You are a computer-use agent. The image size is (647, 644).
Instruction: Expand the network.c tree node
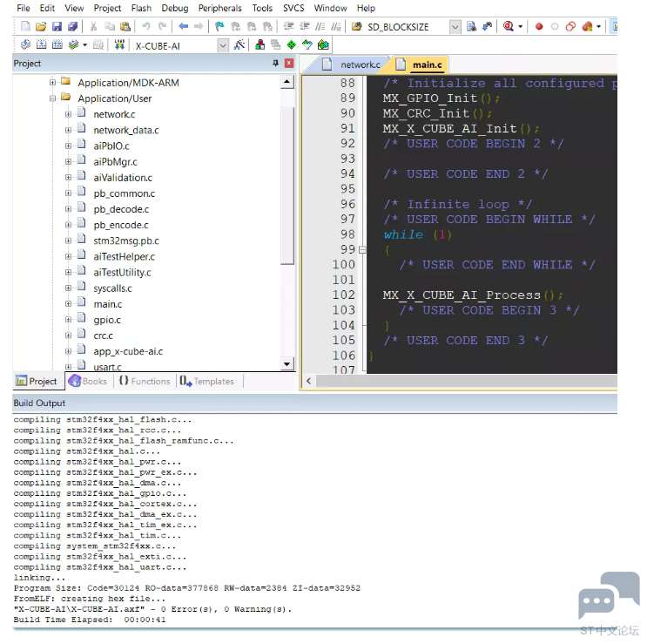tap(68, 114)
